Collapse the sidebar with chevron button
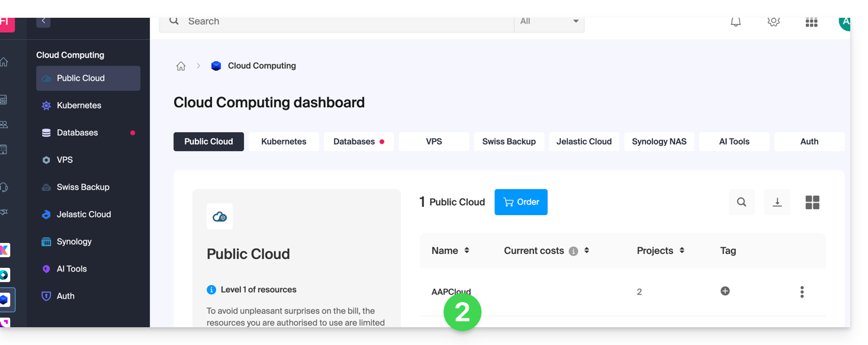Image resolution: width=868 pixels, height=345 pixels. (43, 21)
